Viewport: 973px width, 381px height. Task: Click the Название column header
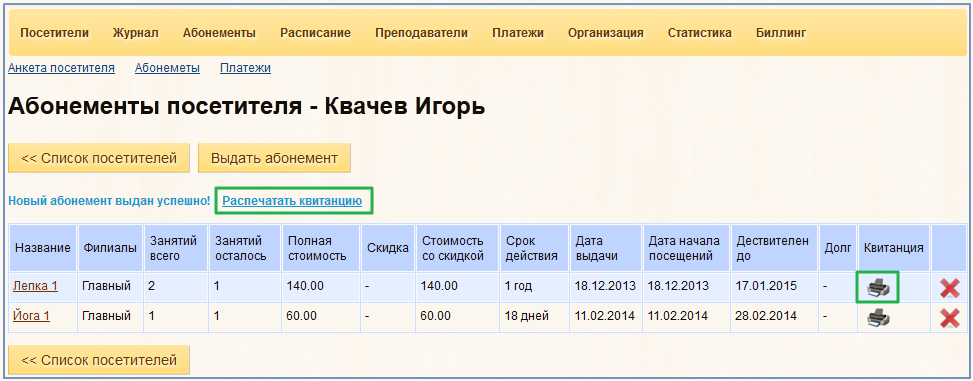pyautogui.click(x=43, y=248)
